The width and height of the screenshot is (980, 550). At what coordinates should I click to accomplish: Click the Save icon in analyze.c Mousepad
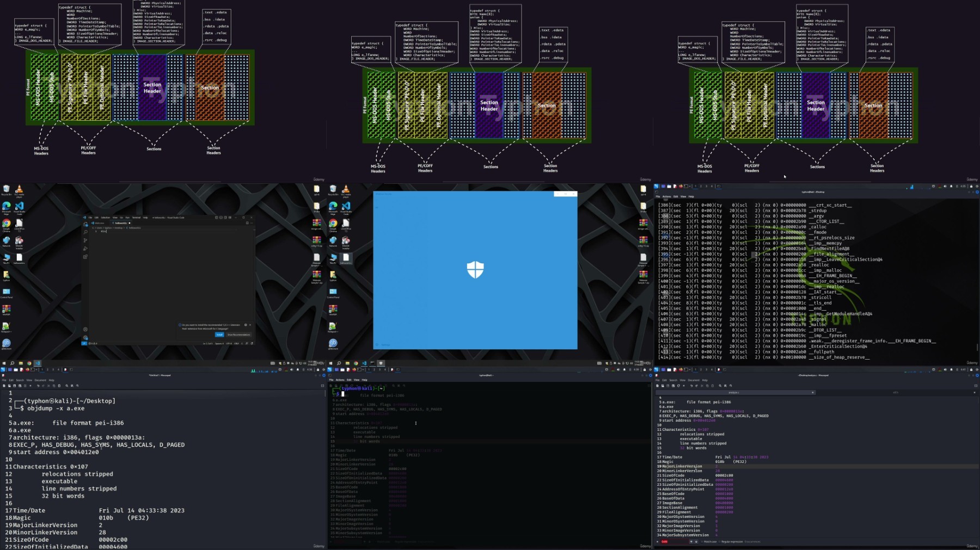tap(667, 385)
